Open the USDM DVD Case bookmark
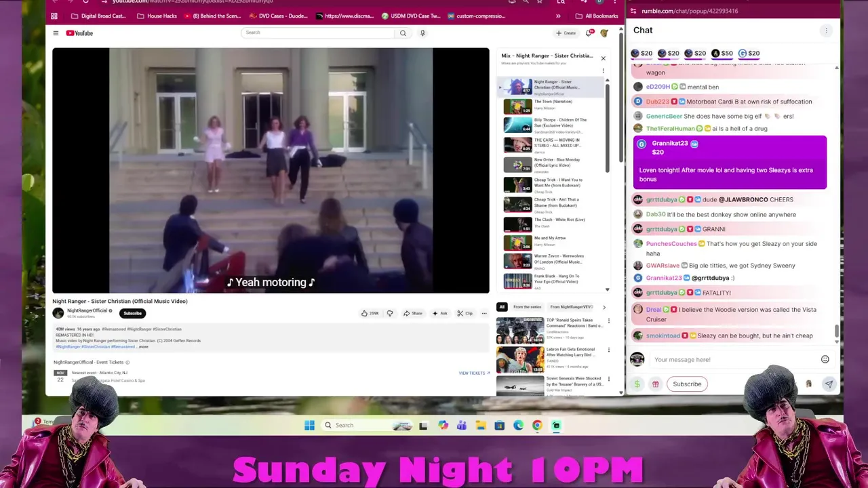Image resolution: width=868 pixels, height=488 pixels. pyautogui.click(x=411, y=16)
